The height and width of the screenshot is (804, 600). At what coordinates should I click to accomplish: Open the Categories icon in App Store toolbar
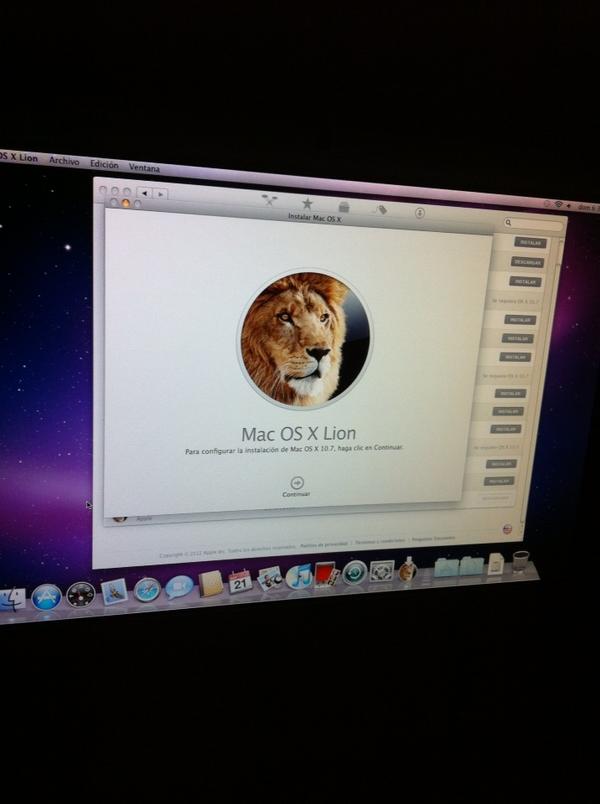[344, 207]
